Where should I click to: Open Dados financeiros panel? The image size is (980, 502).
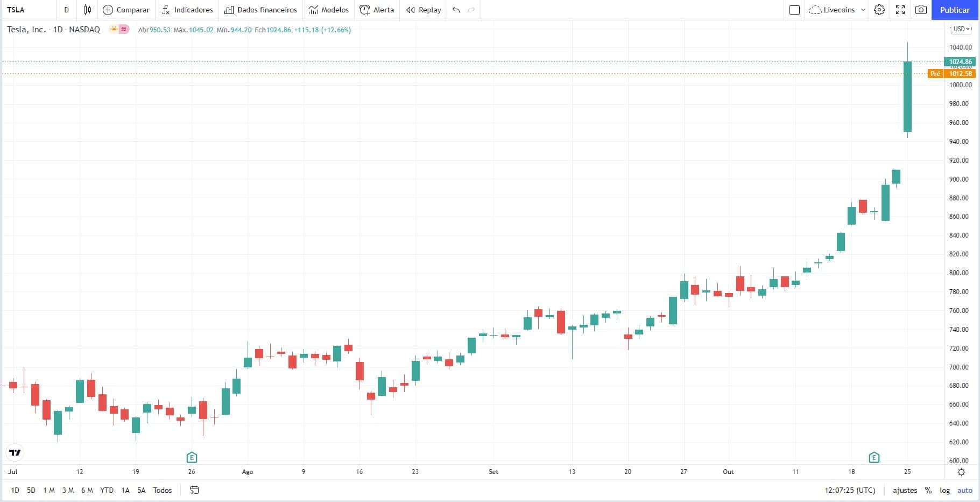point(260,10)
